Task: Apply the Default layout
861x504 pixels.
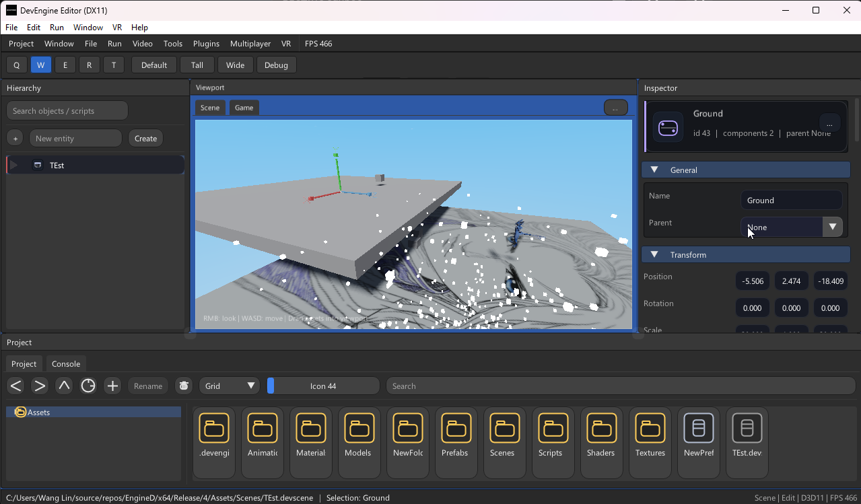Action: [154, 65]
